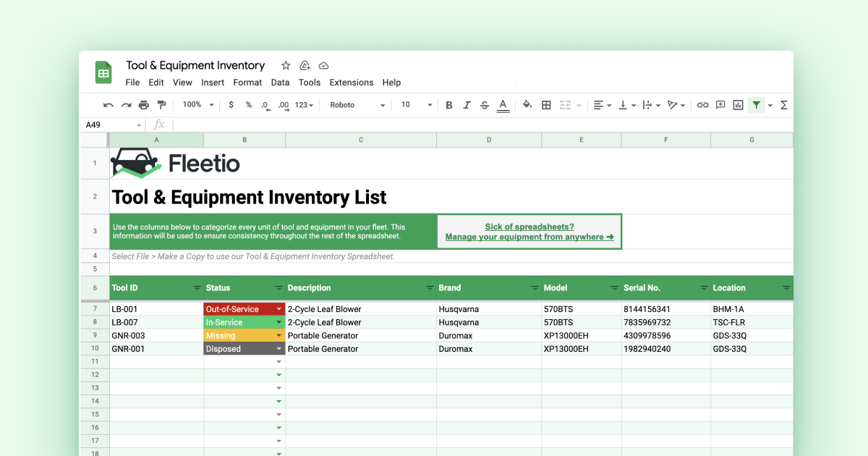Open the Serial No. column filter

tap(704, 288)
